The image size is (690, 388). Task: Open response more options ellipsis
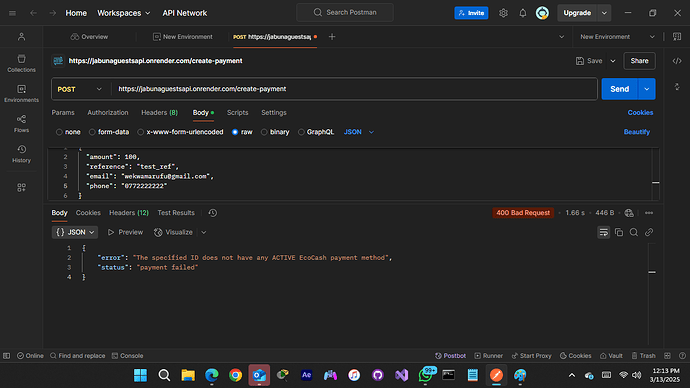pyautogui.click(x=649, y=213)
